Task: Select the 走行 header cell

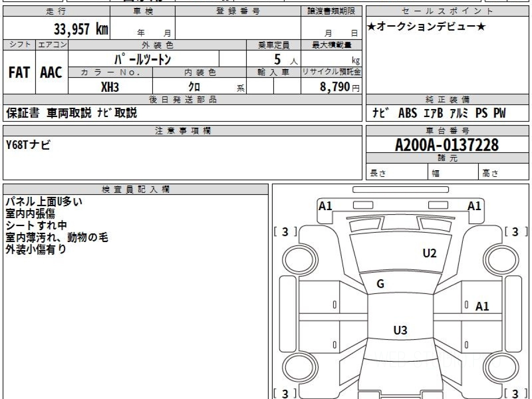Action: click(x=56, y=11)
